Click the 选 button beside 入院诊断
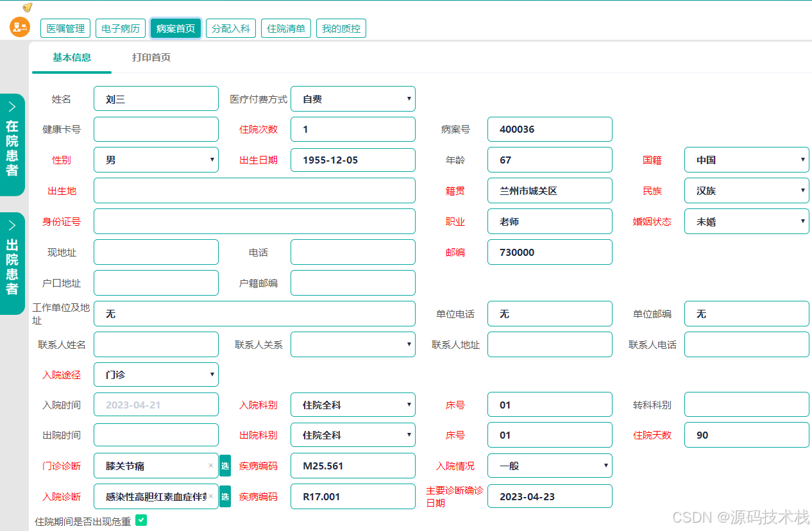 pyautogui.click(x=225, y=496)
